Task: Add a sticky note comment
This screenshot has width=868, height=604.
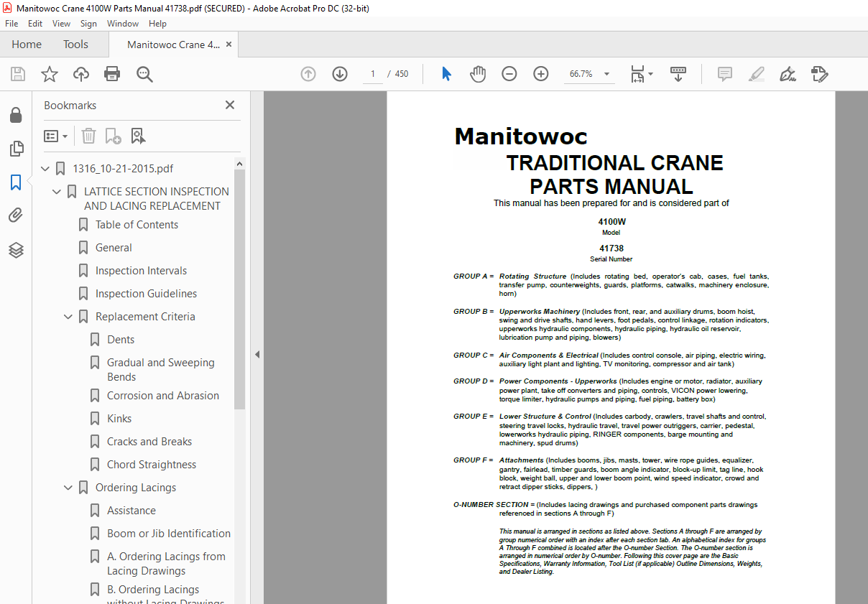Action: pyautogui.click(x=725, y=74)
